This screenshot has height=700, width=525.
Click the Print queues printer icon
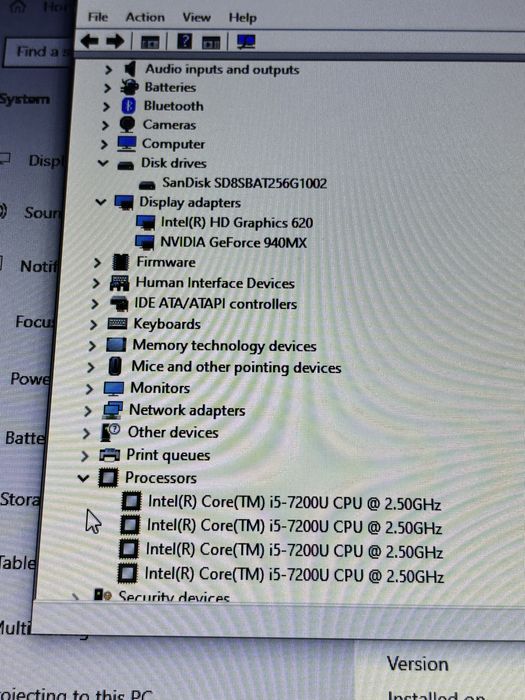click(x=109, y=455)
